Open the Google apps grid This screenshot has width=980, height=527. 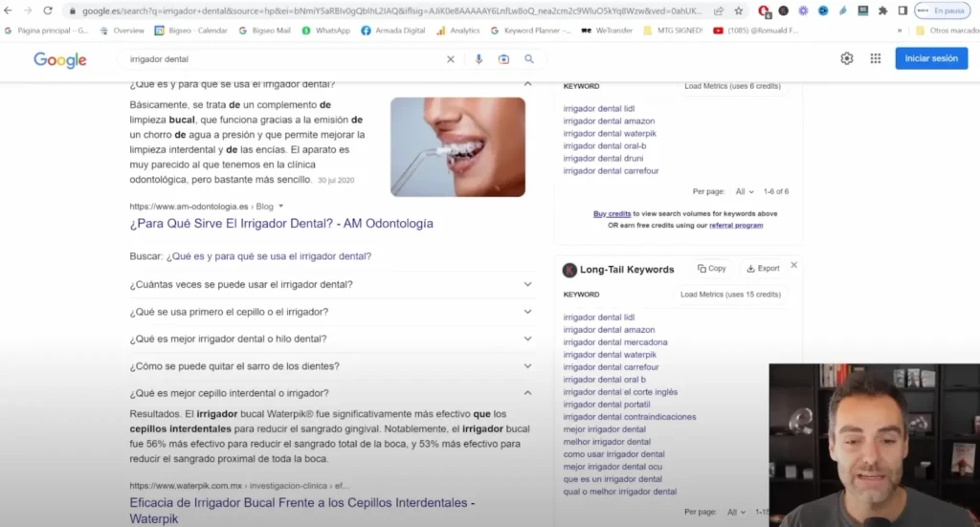[x=875, y=58]
